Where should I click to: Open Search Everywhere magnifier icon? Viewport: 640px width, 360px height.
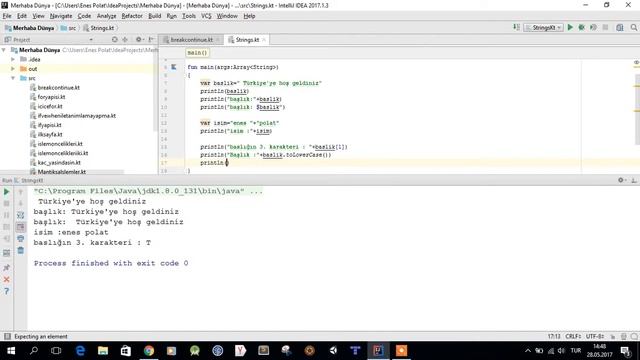tap(633, 27)
